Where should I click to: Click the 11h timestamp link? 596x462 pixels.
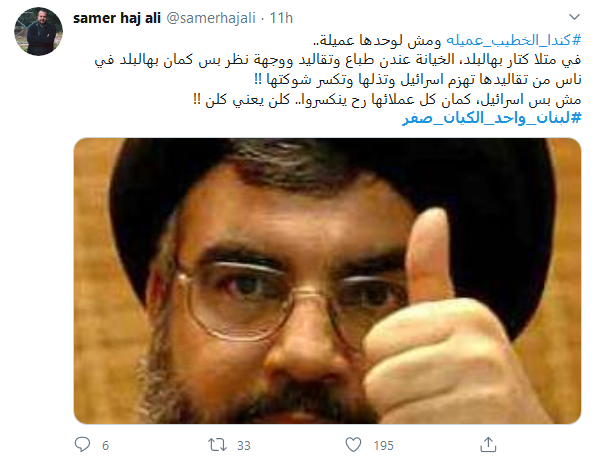281,18
